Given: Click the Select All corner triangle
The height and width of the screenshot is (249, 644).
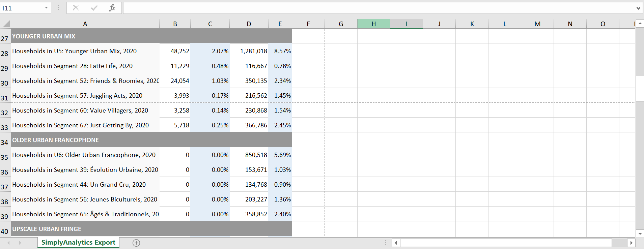Looking at the screenshot, I should click(6, 24).
